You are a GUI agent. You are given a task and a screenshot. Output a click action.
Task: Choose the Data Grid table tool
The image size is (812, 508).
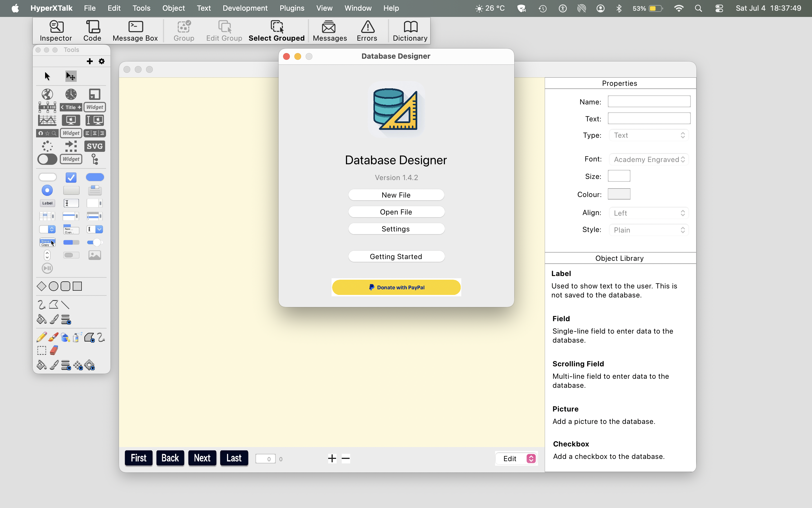click(47, 216)
